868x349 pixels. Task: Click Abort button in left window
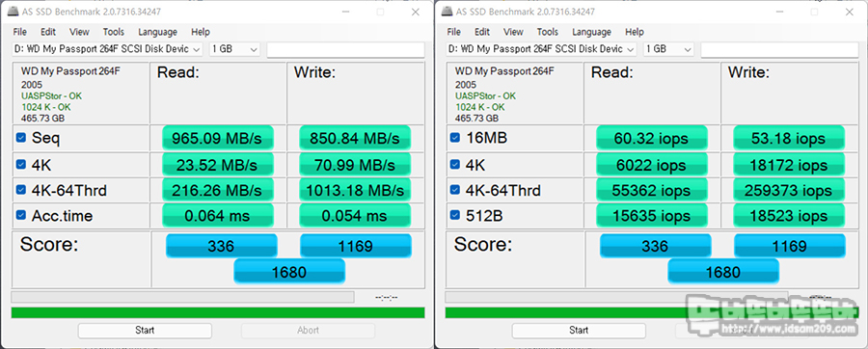tap(308, 330)
